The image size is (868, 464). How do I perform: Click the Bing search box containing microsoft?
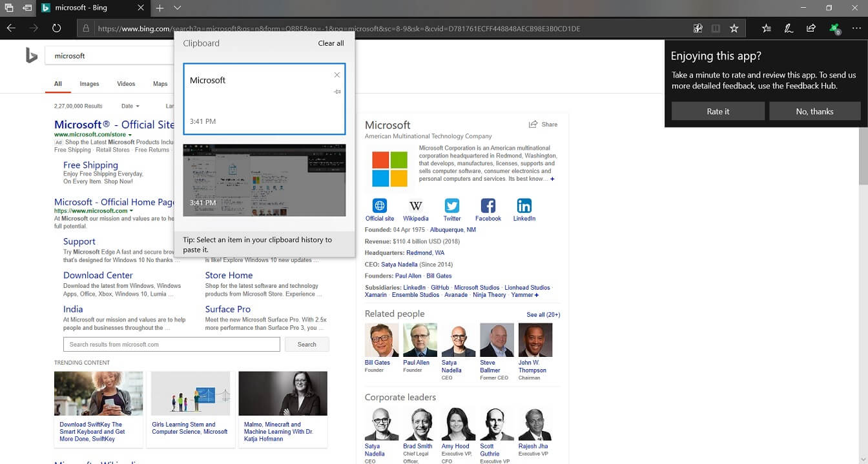pos(110,56)
